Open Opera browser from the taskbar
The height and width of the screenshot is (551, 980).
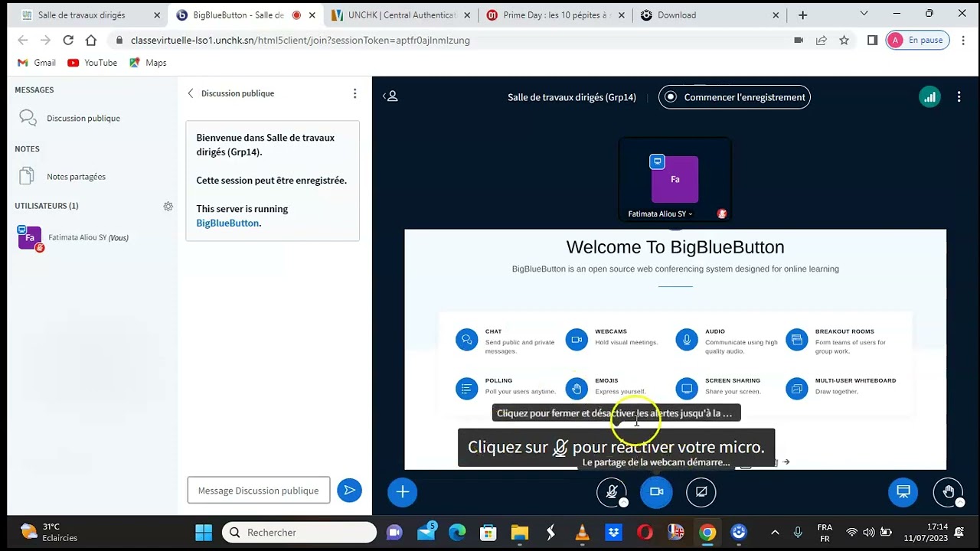click(645, 533)
